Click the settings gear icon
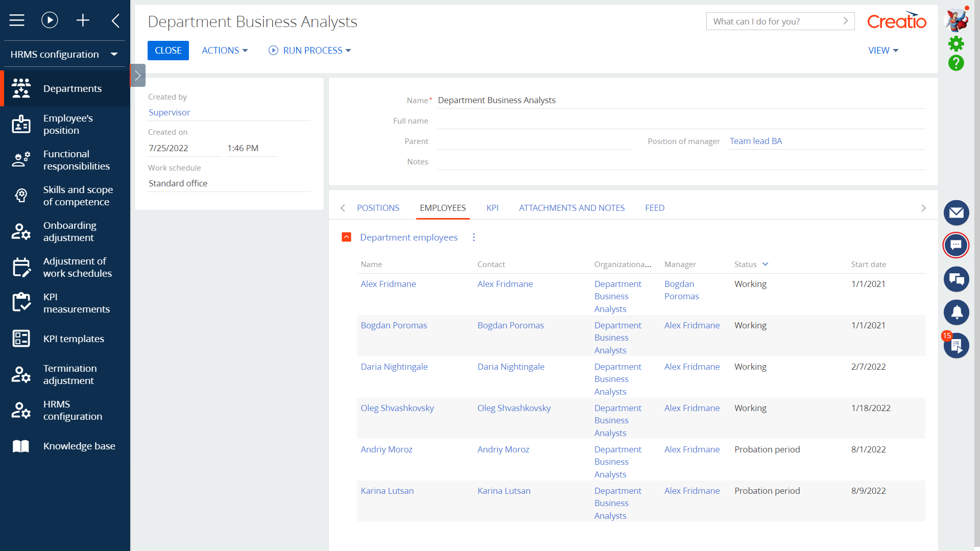Screen dimensions: 980x551 coord(956,43)
